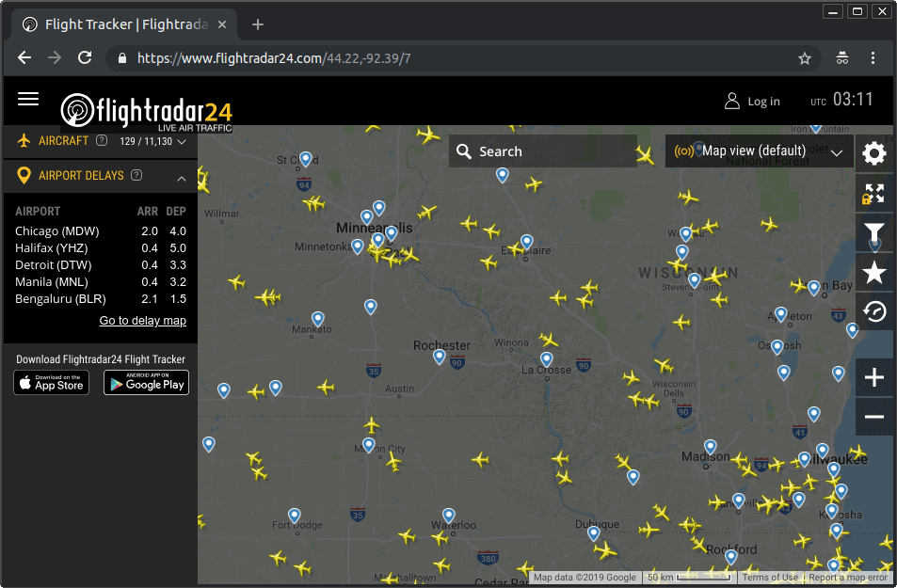
Task: Click the Flightradar24 logo
Action: point(146,109)
